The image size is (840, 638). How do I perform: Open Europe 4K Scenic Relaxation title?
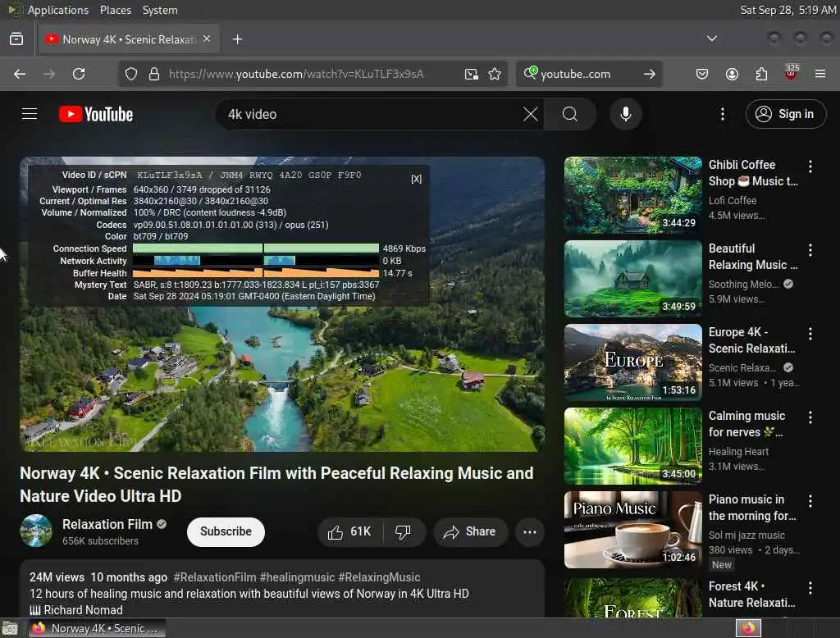(x=751, y=340)
